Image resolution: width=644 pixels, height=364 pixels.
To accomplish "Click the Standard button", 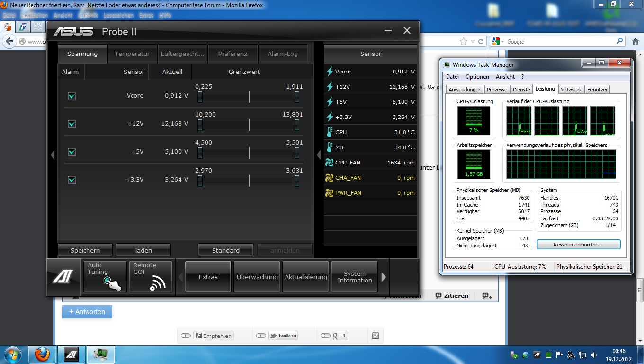I will click(x=226, y=250).
